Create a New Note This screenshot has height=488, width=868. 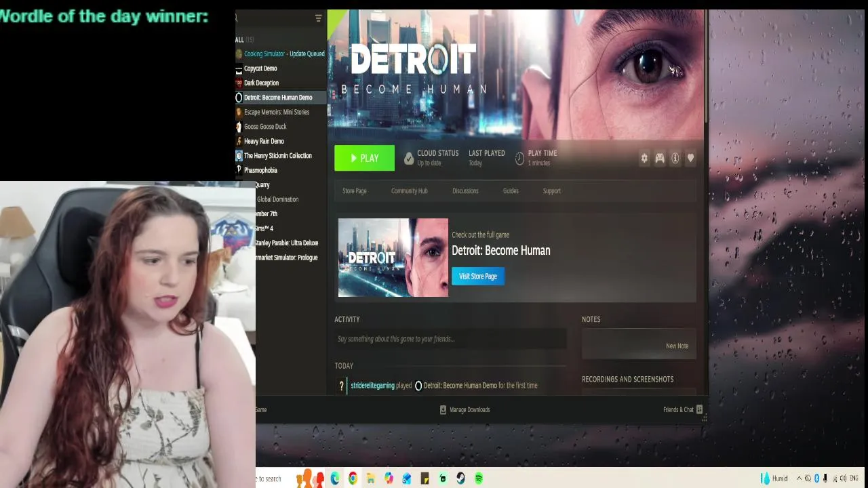click(x=677, y=346)
